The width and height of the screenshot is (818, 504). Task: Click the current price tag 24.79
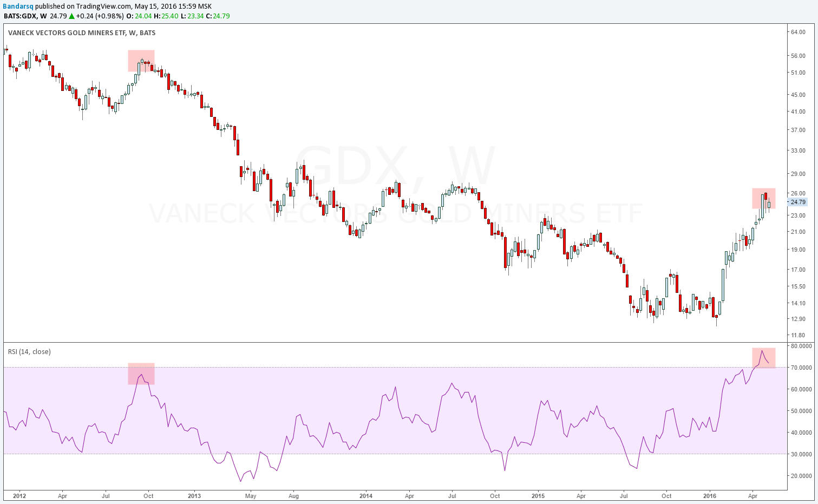point(798,202)
